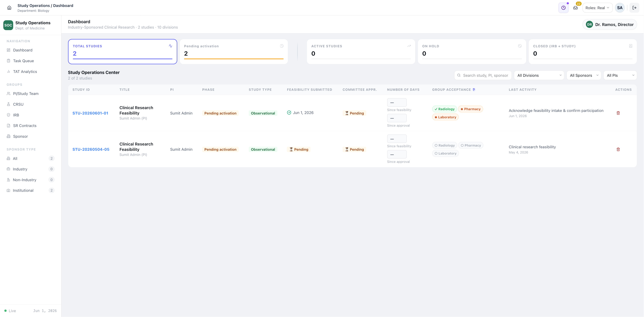Toggle Radiology chip for STU-20260504-05

point(445,145)
